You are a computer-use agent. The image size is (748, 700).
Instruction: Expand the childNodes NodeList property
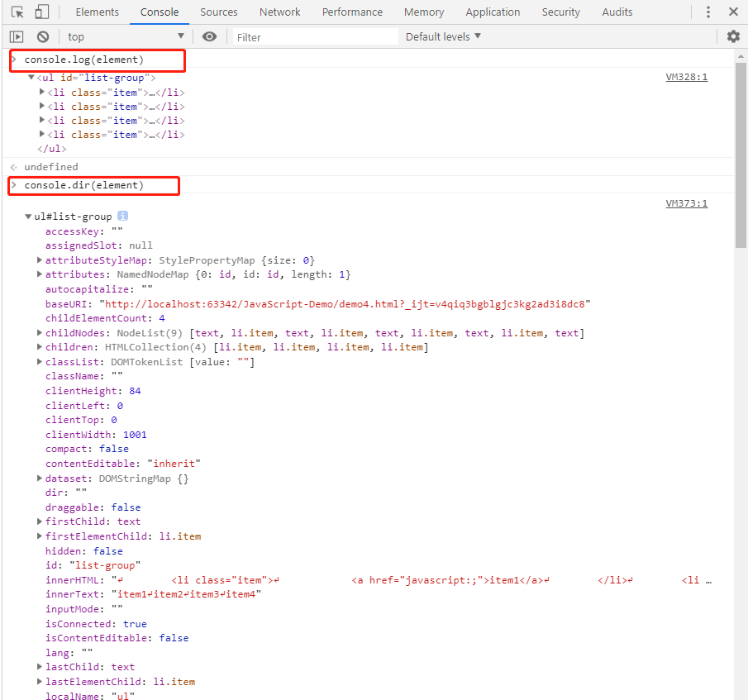pos(40,333)
